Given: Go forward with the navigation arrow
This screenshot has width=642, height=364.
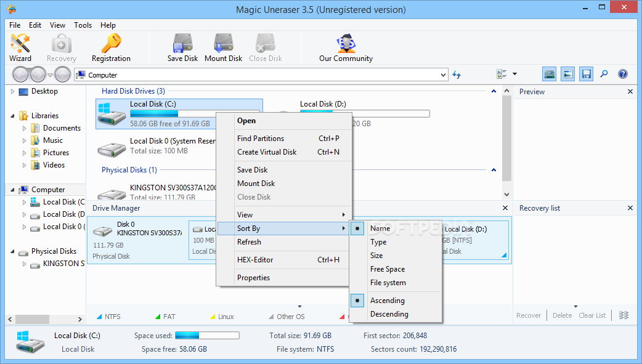Looking at the screenshot, I should (38, 75).
